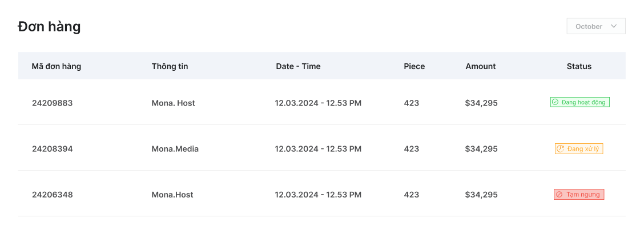The height and width of the screenshot is (238, 644).
Task: Click the "Tạm ngưng" status badge
Action: pyautogui.click(x=578, y=195)
